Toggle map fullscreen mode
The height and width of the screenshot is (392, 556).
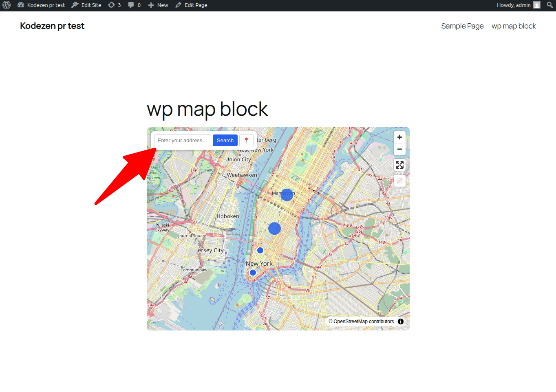point(399,165)
